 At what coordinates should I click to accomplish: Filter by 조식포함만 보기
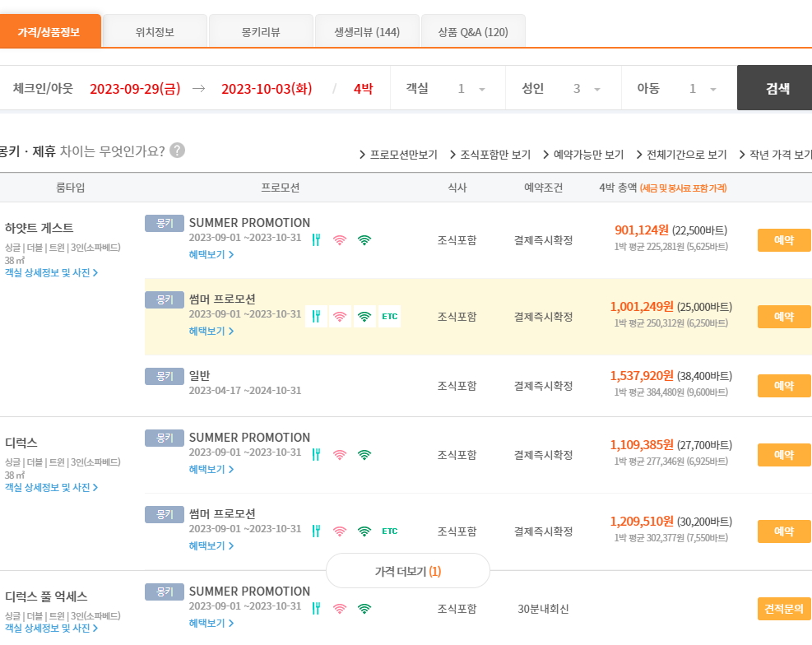[x=490, y=155]
